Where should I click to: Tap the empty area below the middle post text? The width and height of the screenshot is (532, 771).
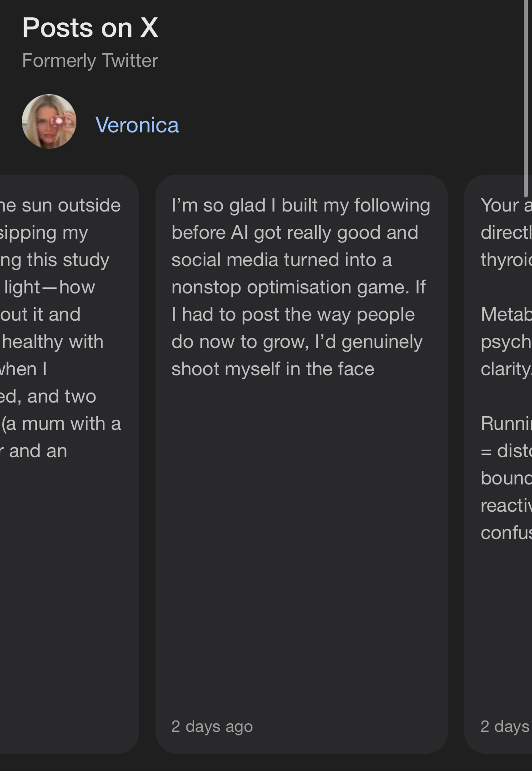tap(301, 546)
